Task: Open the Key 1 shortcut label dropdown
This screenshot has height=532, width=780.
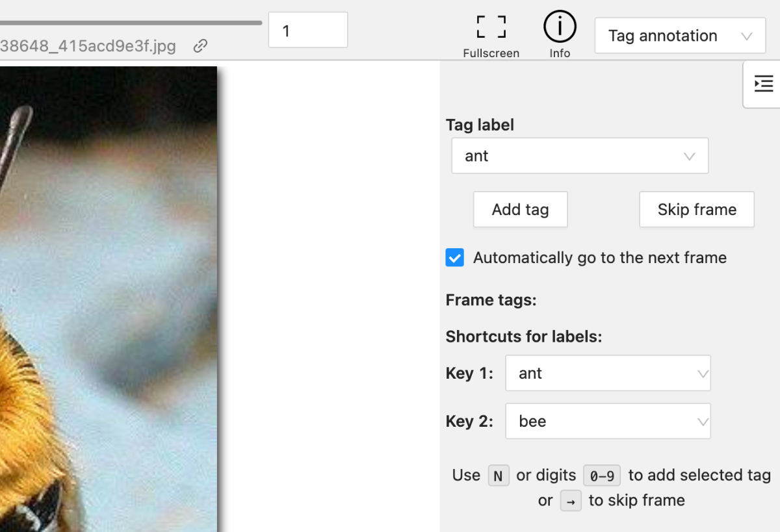Action: [x=608, y=373]
